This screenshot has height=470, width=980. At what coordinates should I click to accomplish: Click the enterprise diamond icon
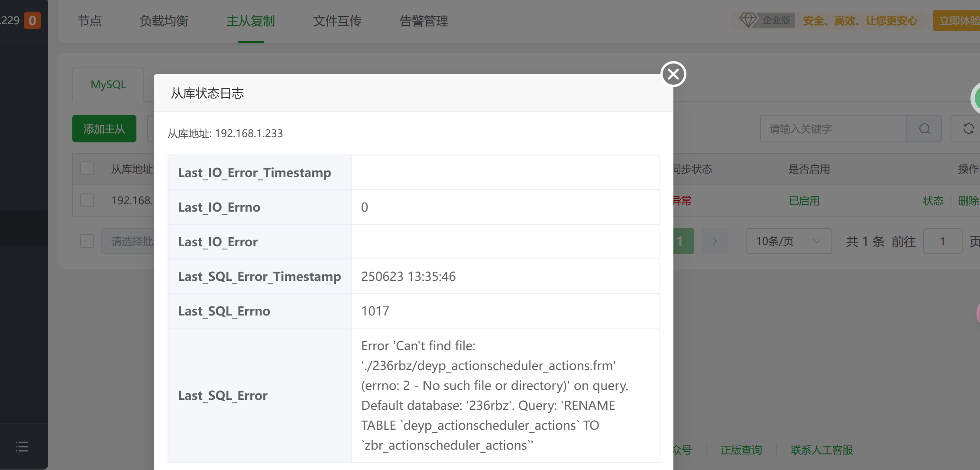pyautogui.click(x=748, y=20)
